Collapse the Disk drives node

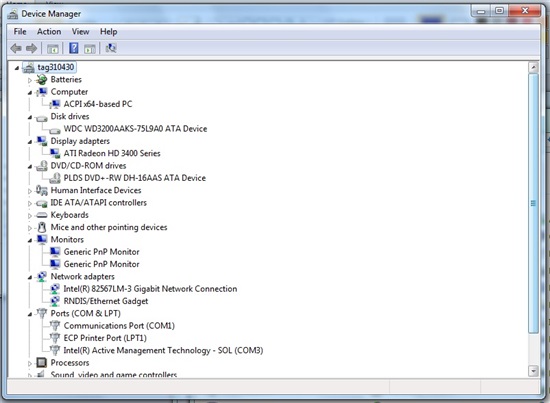coord(30,117)
